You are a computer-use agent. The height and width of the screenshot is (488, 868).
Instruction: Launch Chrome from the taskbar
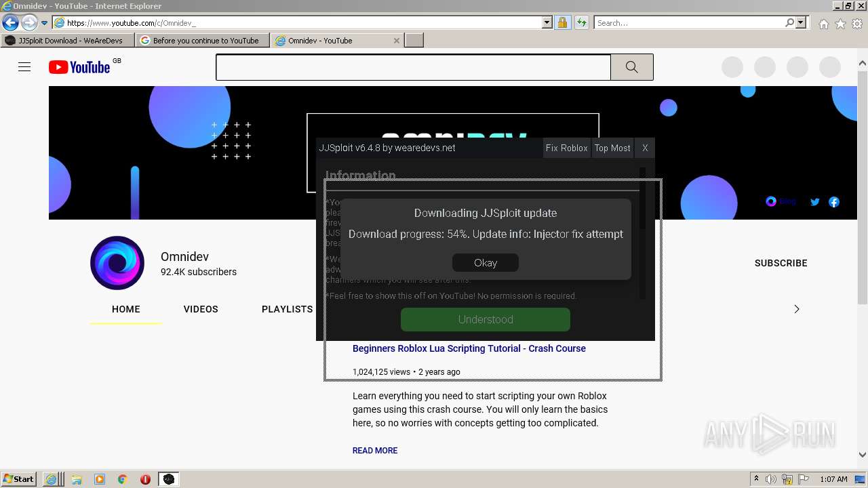click(123, 479)
